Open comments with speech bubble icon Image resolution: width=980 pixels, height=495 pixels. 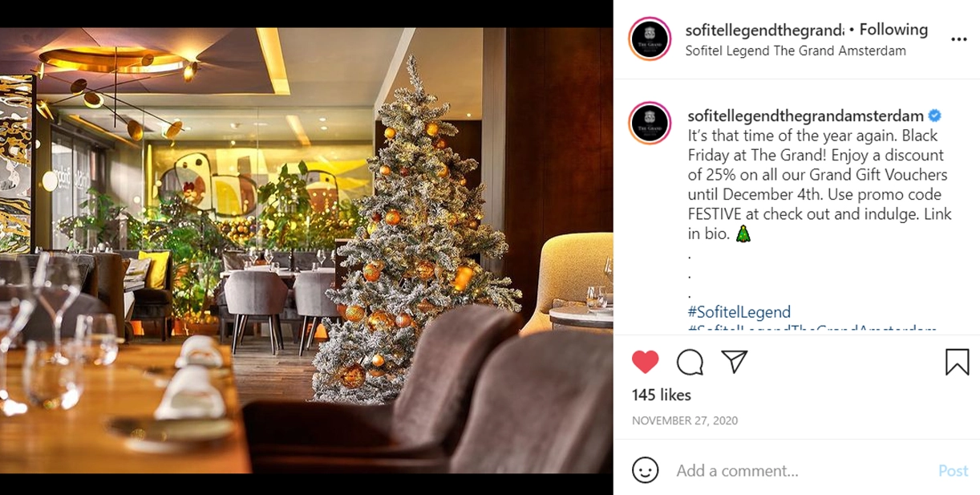tap(690, 363)
